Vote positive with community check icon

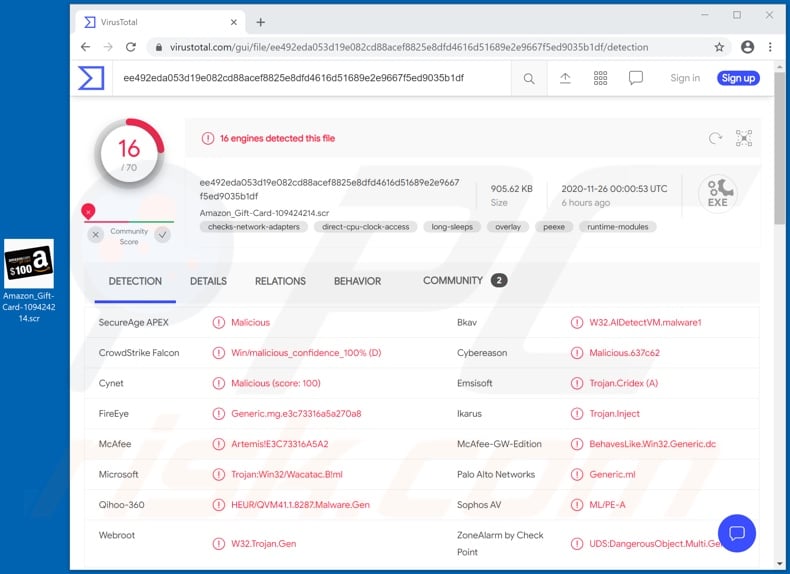(162, 235)
